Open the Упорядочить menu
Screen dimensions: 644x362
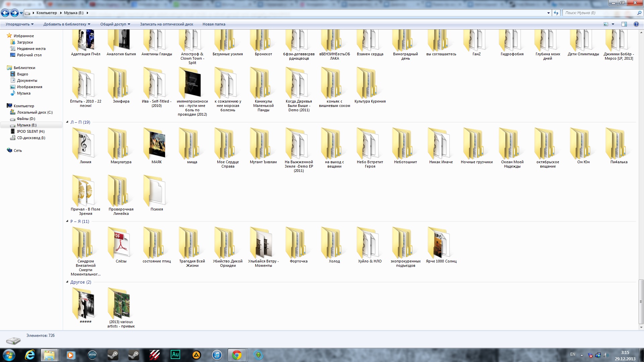(19, 24)
